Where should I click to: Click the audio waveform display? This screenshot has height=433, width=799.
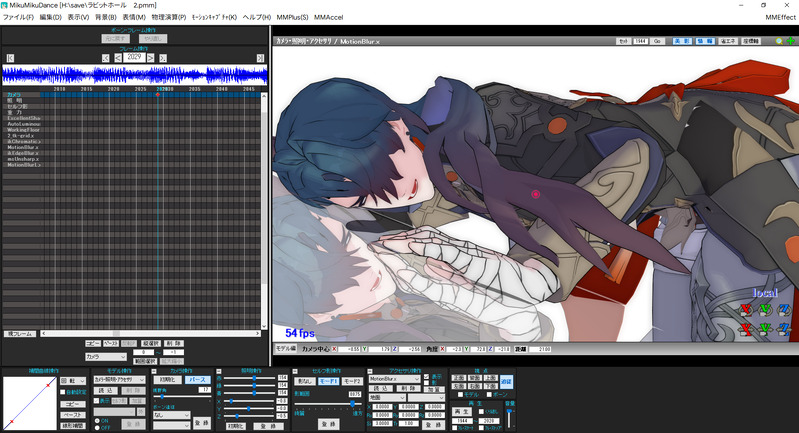pyautogui.click(x=135, y=75)
